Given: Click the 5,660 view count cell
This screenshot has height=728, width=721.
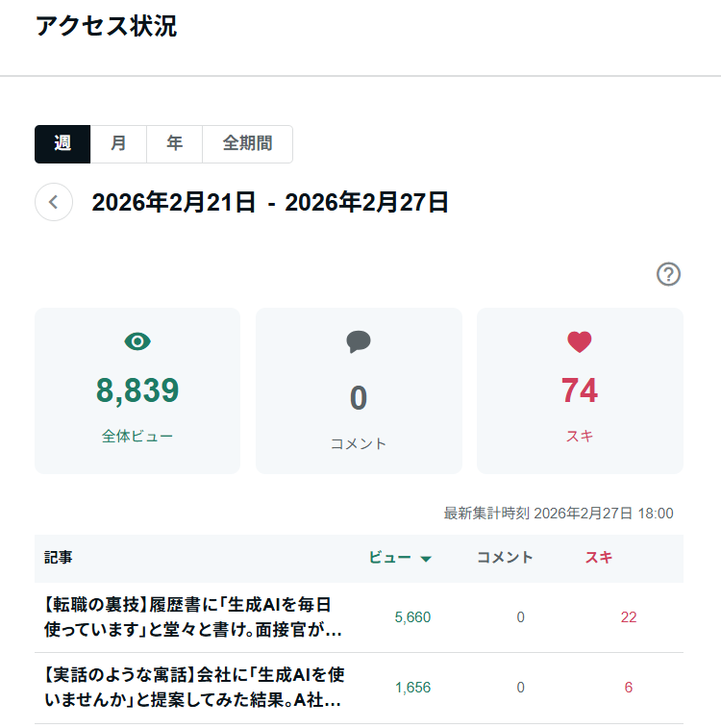Looking at the screenshot, I should click(x=412, y=617).
